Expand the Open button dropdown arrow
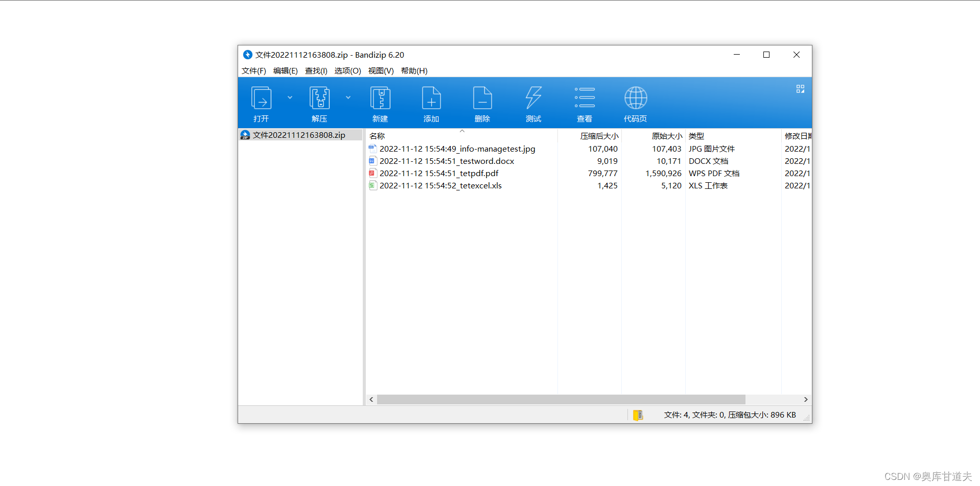 [x=290, y=98]
